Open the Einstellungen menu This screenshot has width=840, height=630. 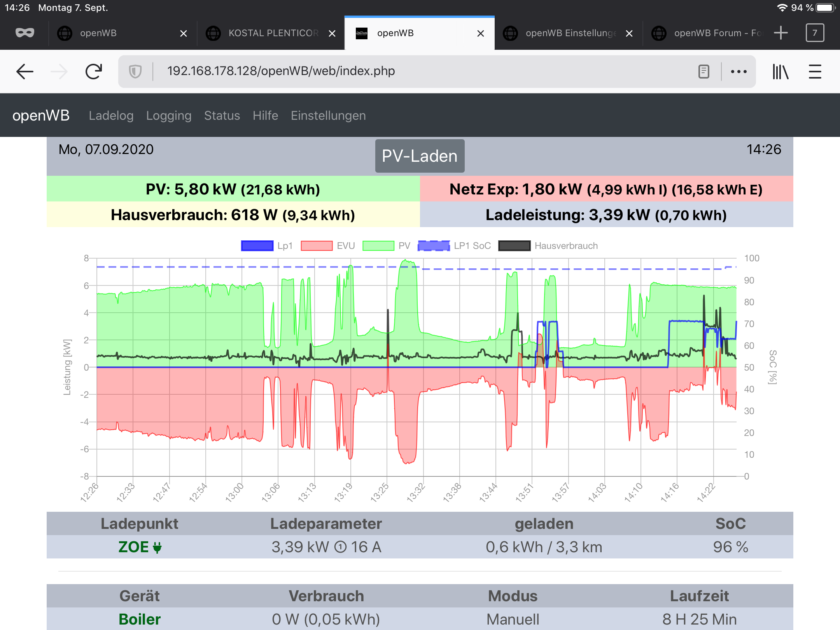click(x=328, y=115)
